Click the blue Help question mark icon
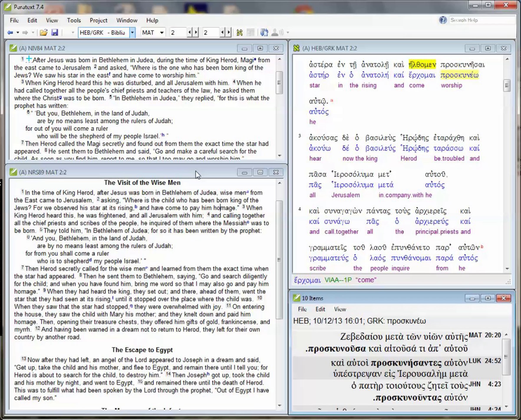This screenshot has width=521, height=420. point(443,20)
